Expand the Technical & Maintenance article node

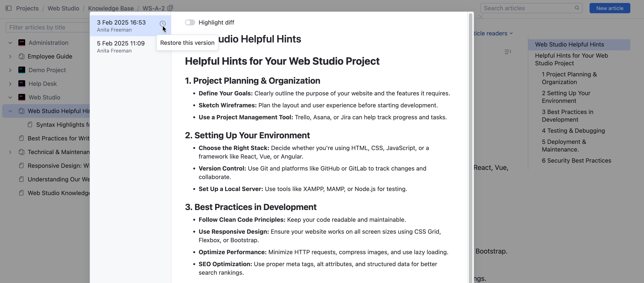(10, 152)
